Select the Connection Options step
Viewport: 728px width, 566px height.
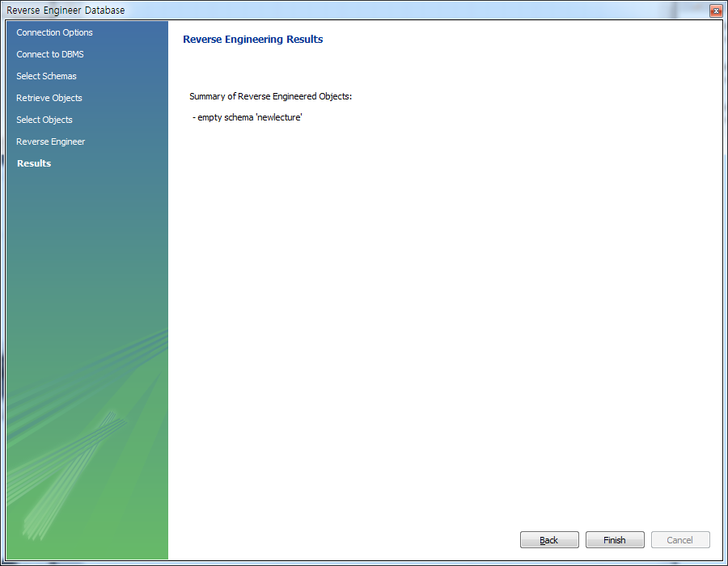point(54,32)
